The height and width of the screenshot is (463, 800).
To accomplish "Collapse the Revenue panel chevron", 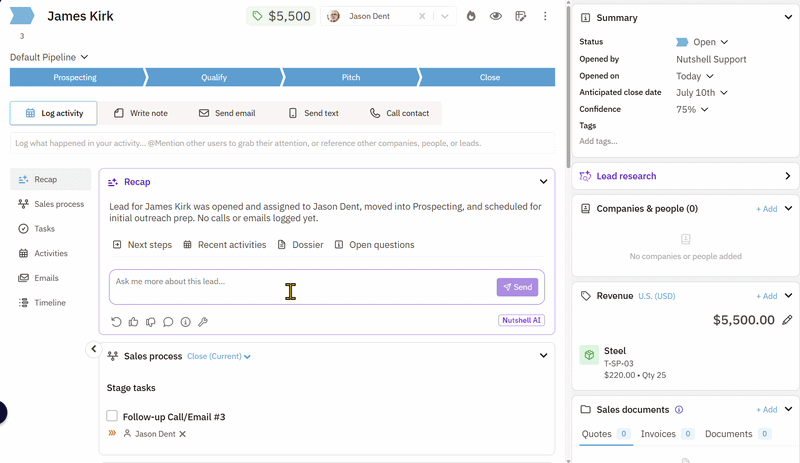I will (788, 296).
